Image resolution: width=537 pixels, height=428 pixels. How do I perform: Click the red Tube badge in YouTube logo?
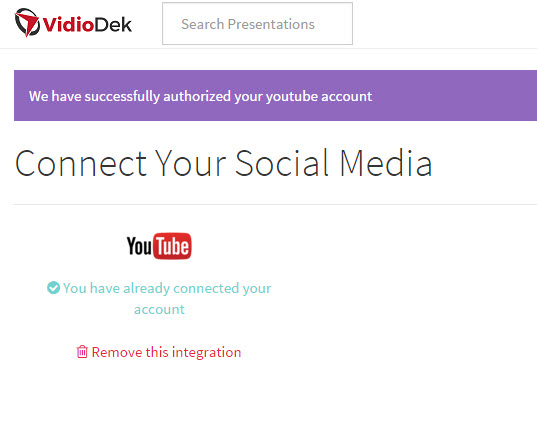click(172, 246)
